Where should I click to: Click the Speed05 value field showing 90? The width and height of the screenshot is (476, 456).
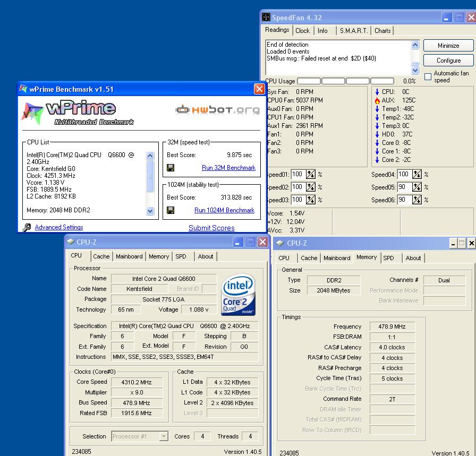point(404,187)
